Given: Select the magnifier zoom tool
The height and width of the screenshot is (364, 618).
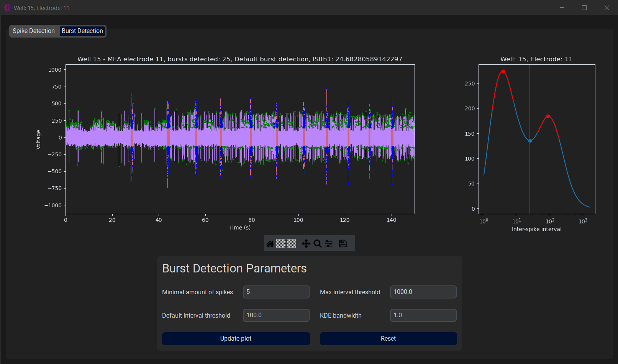Looking at the screenshot, I should (x=317, y=244).
